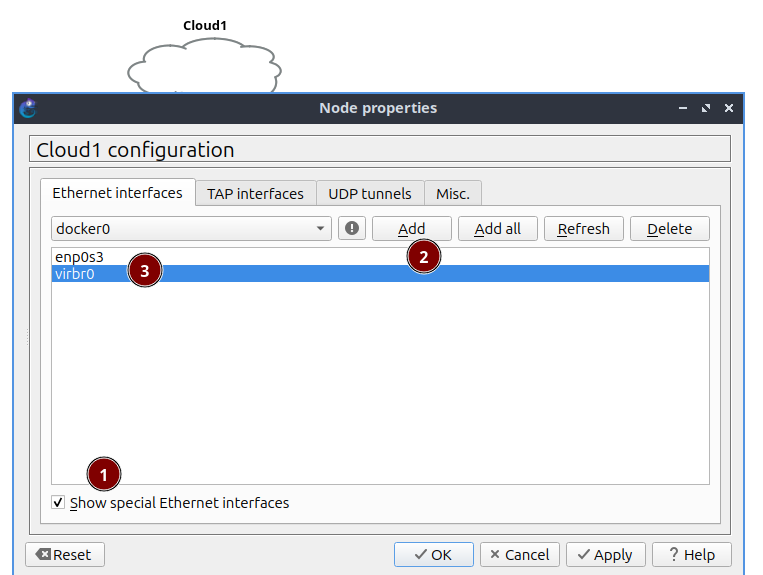763x575 pixels.
Task: Click the GNS3 logo in title bar
Action: (28, 108)
